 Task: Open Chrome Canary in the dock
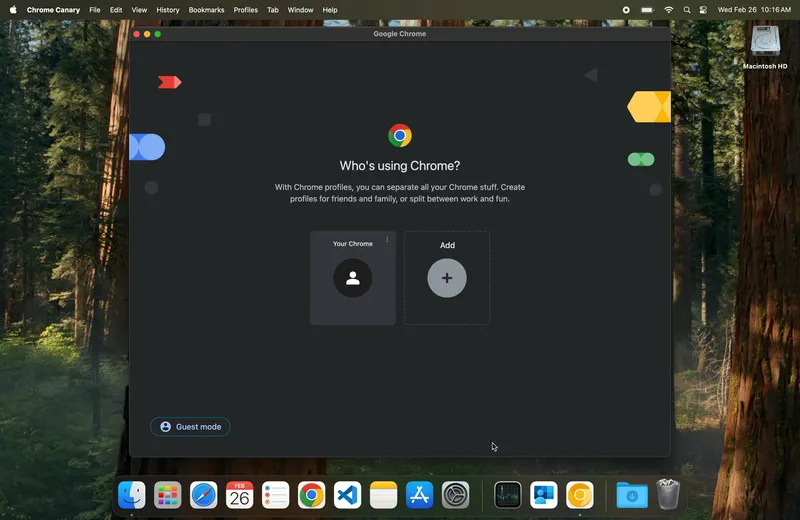coord(580,494)
